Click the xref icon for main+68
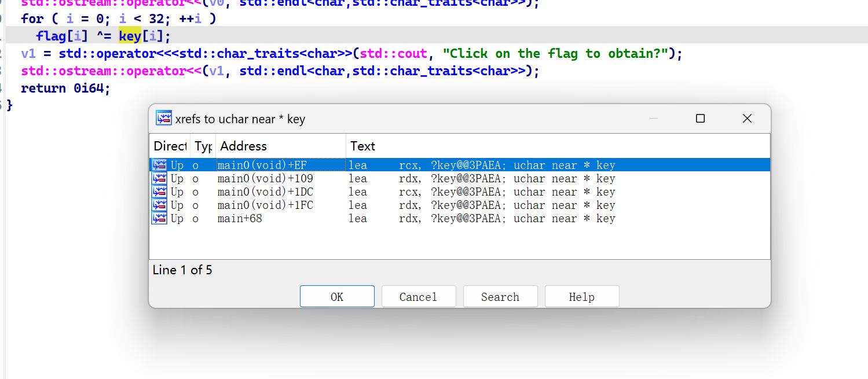868x379 pixels. [159, 219]
